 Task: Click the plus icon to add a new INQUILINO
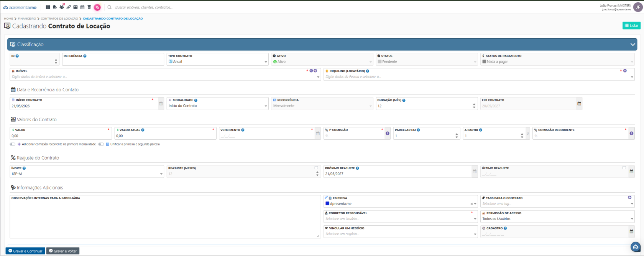pos(625,71)
